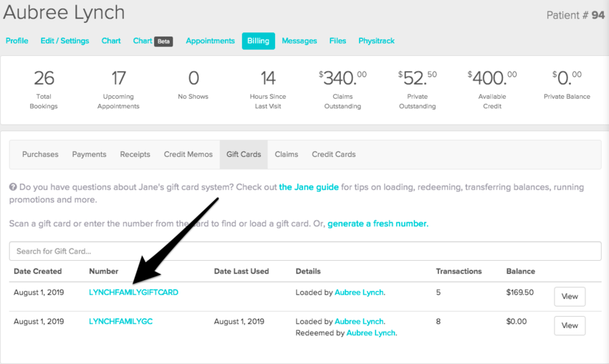Open the Credit Cards sub-tab
The width and height of the screenshot is (609, 364).
(333, 154)
